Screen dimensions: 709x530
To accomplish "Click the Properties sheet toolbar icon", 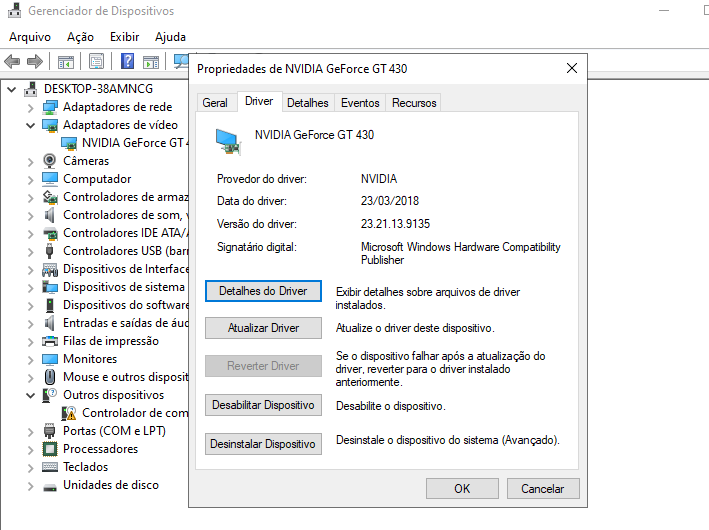I will [96, 61].
